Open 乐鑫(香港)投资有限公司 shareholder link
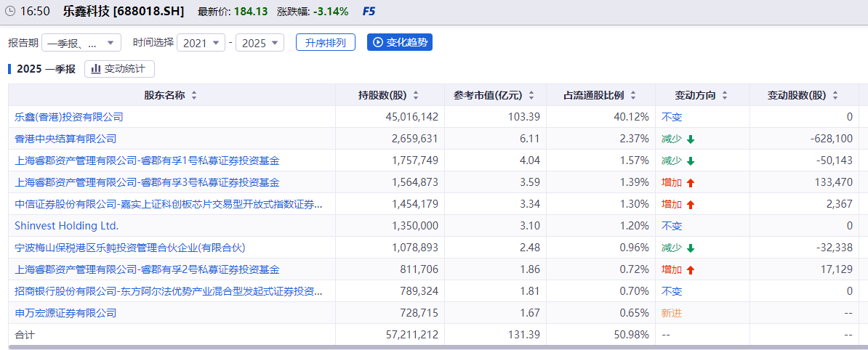868x350 pixels. (x=68, y=117)
